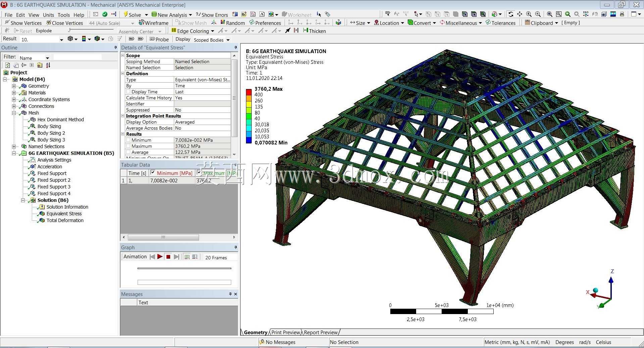This screenshot has width=644, height=348.
Task: Click the Show Errors toolbar icon
Action: tap(198, 14)
